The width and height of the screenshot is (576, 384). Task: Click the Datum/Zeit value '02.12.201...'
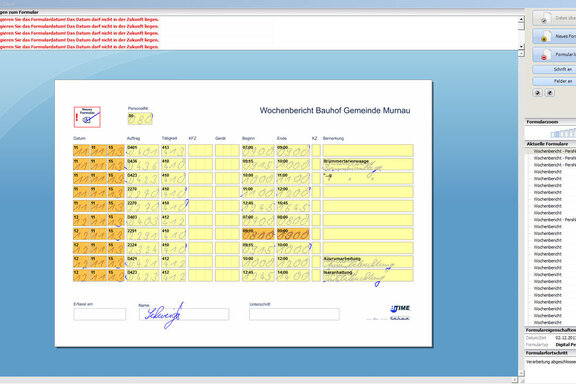[x=565, y=337]
